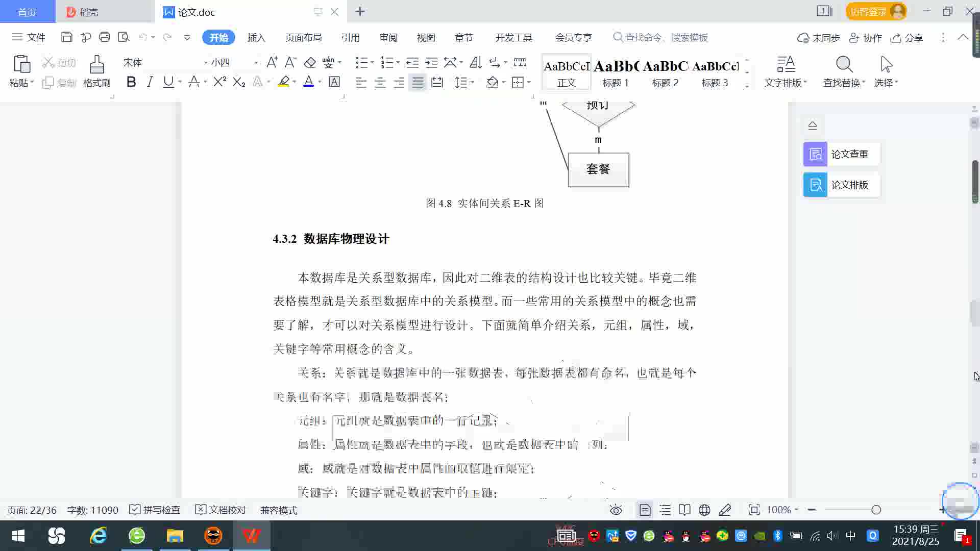Open the zoom percentage 100% dropdown
This screenshot has height=551, width=980.
click(783, 510)
